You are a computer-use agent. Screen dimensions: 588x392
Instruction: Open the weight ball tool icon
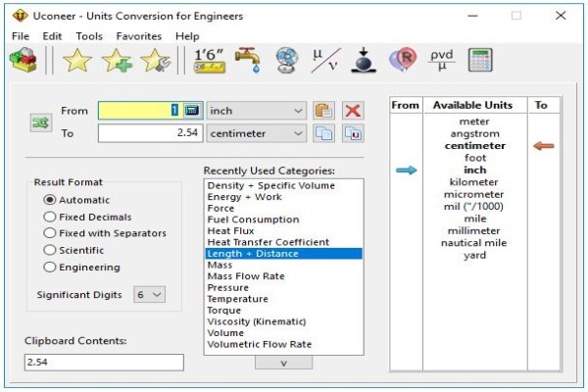(364, 60)
